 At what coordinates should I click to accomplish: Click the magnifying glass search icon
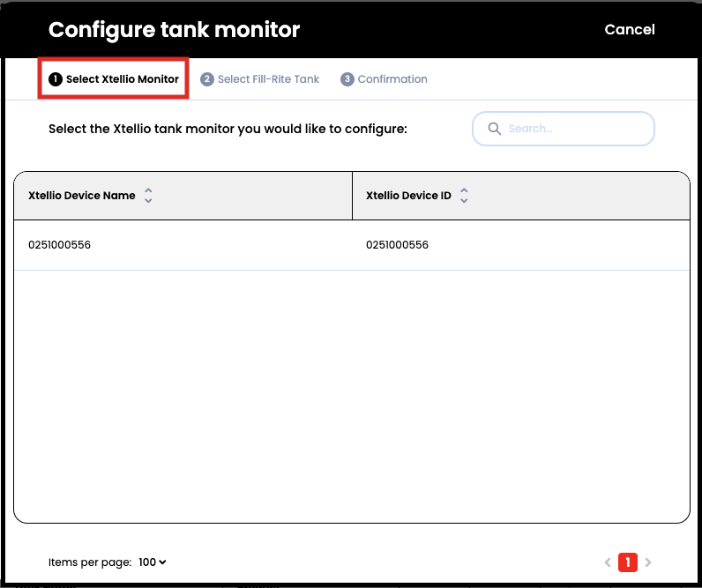494,129
